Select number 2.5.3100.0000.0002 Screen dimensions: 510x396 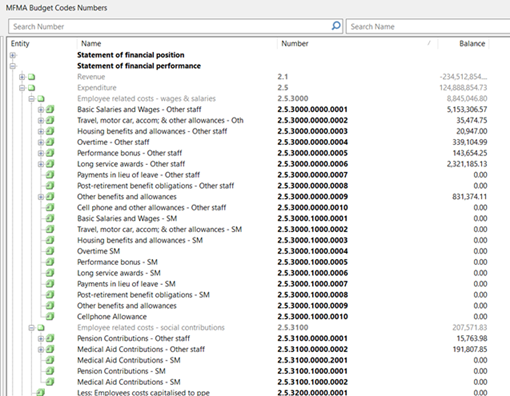tap(313, 350)
